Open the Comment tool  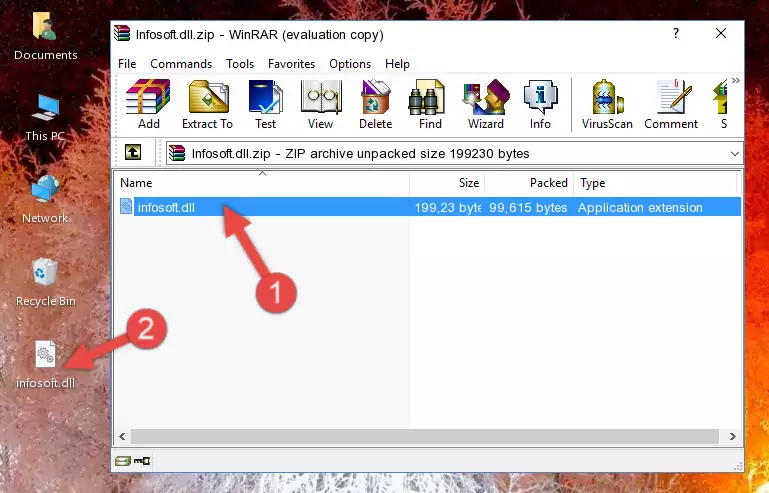[x=671, y=104]
